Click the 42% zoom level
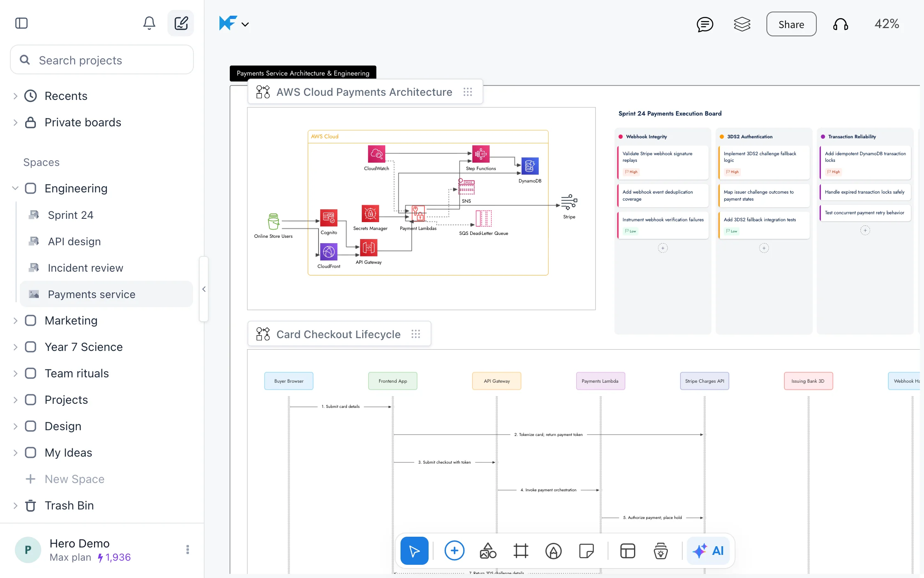 [x=886, y=24]
